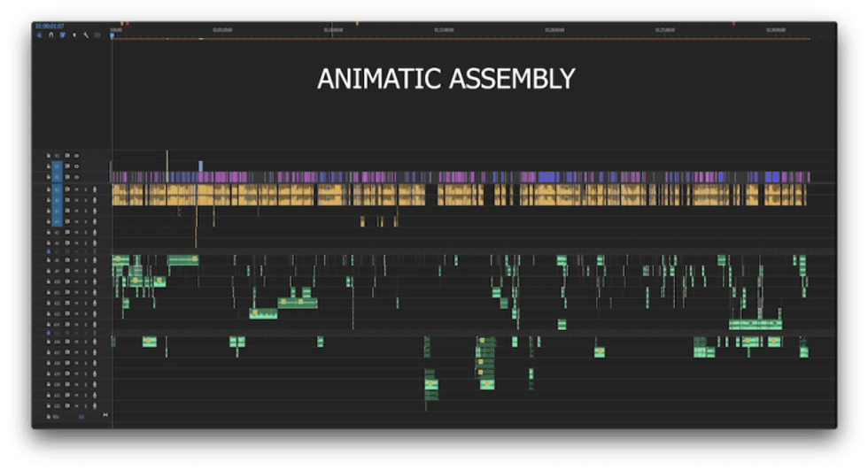This screenshot has width=868, height=470.
Task: Select red marker beside the orange start marker
Action: (128, 24)
